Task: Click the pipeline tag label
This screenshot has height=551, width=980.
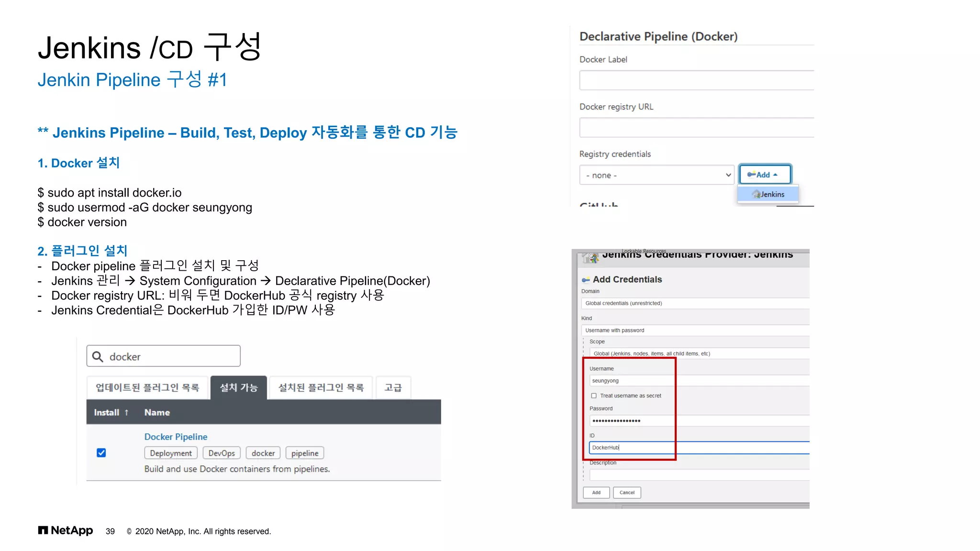Action: coord(305,453)
